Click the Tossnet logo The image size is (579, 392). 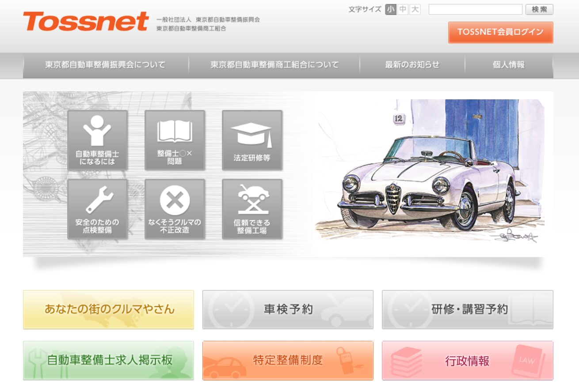point(86,22)
